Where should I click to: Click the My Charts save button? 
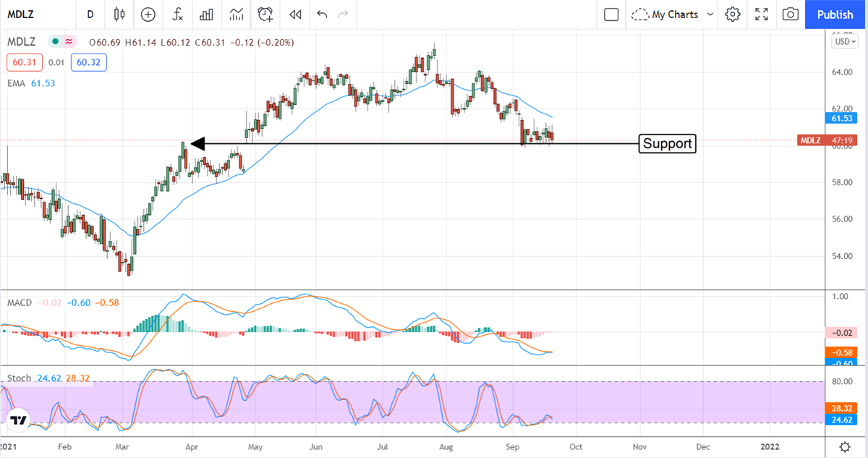click(x=664, y=14)
